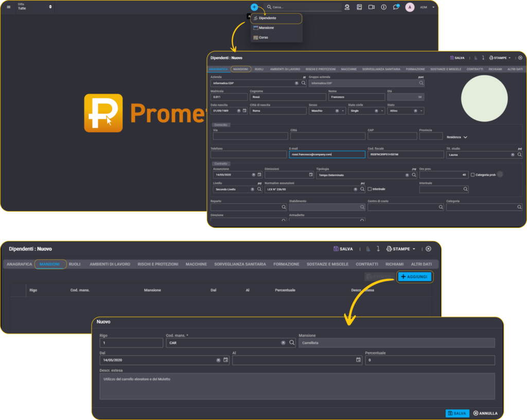Open the Sesso dropdown showing Maschio
This screenshot has height=420, width=527.
coord(343,111)
